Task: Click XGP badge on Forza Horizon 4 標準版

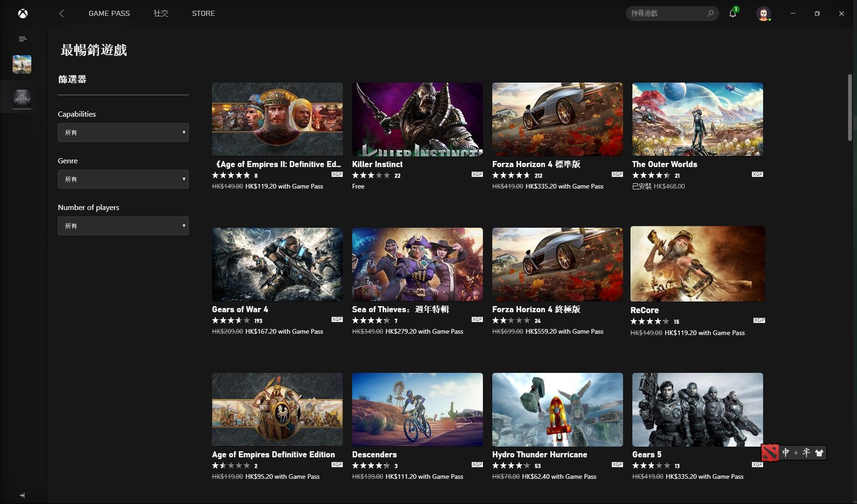Action: (617, 174)
